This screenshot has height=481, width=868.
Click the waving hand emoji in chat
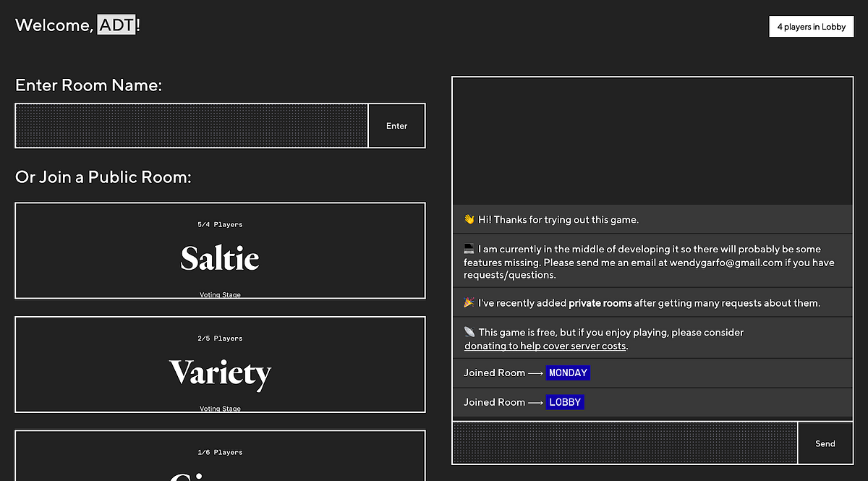point(469,218)
